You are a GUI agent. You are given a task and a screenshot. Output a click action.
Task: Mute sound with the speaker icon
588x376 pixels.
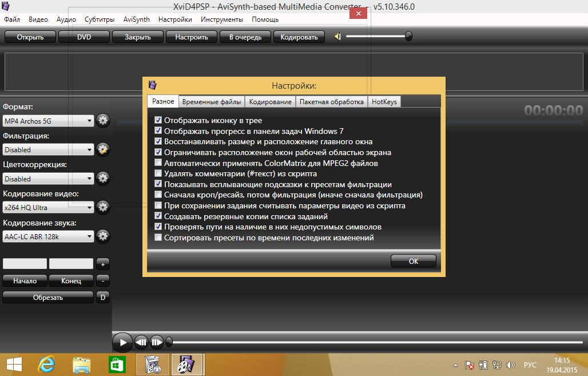coord(338,37)
